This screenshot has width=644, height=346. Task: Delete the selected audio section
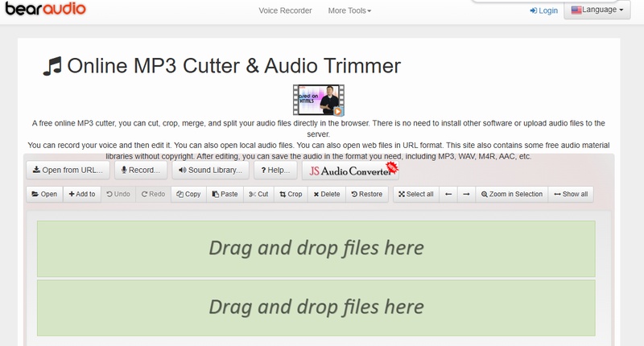pyautogui.click(x=326, y=194)
